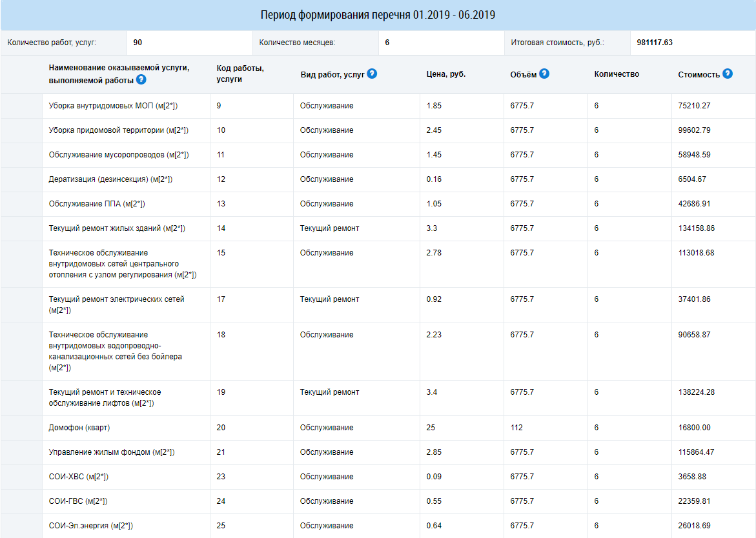Select price value 3.4

coord(431,392)
